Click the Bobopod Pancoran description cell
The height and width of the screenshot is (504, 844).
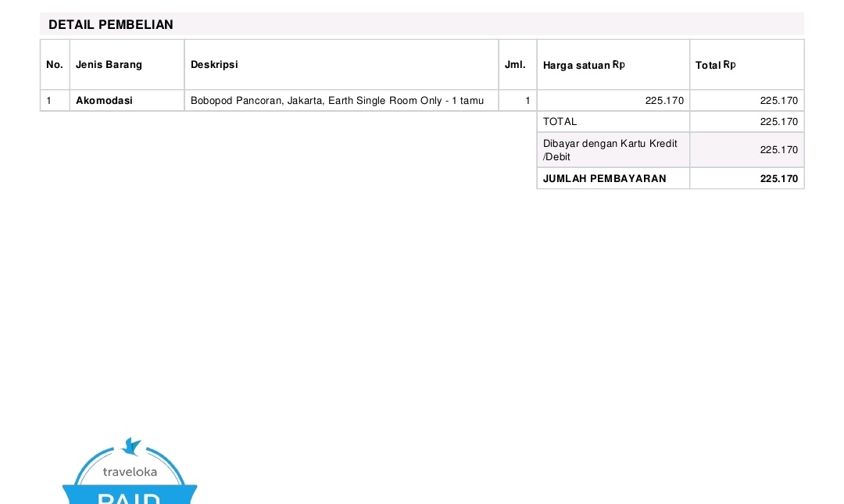[x=342, y=101]
